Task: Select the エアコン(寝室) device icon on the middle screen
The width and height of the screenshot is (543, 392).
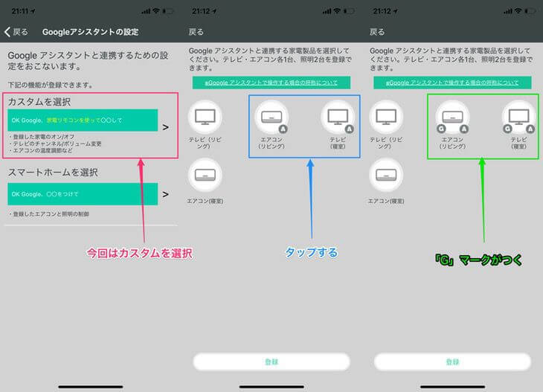Action: 205,175
